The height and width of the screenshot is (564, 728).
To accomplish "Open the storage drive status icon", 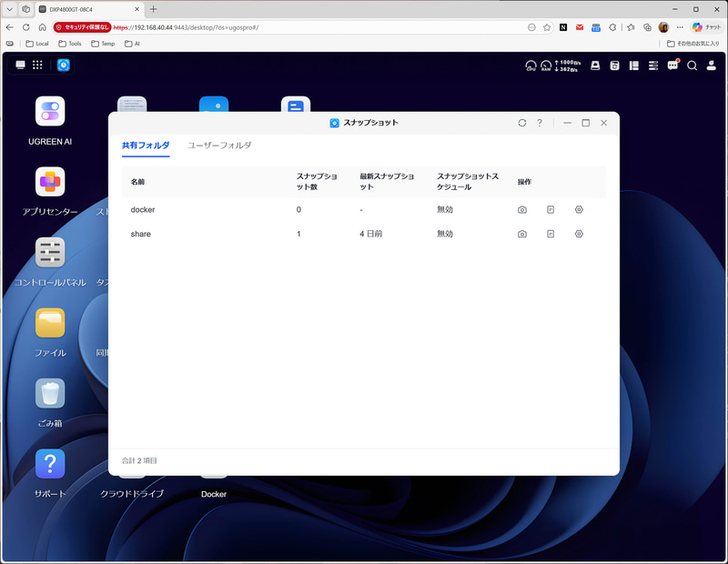I will click(595, 65).
